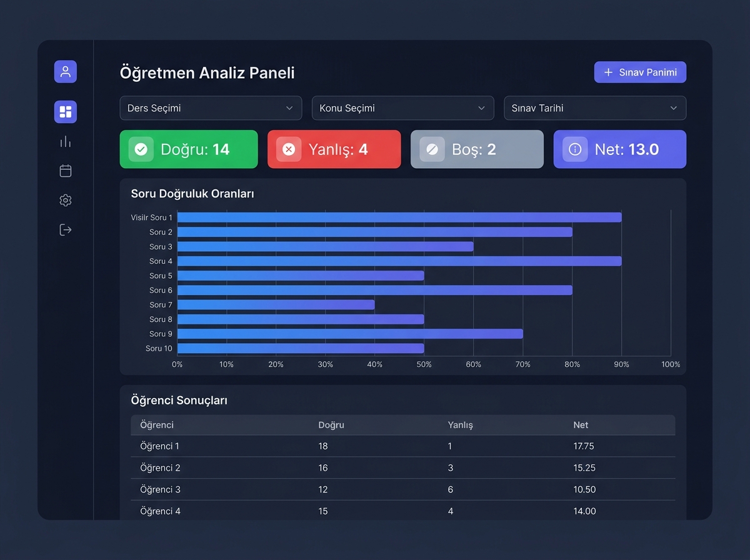Sort by the Yanlış column header
This screenshot has height=560, width=750.
tap(461, 425)
